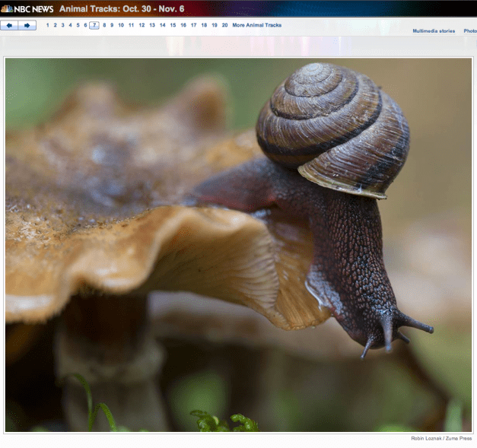477x448 pixels.
Task: Click the snail photograph
Action: [x=238, y=245]
